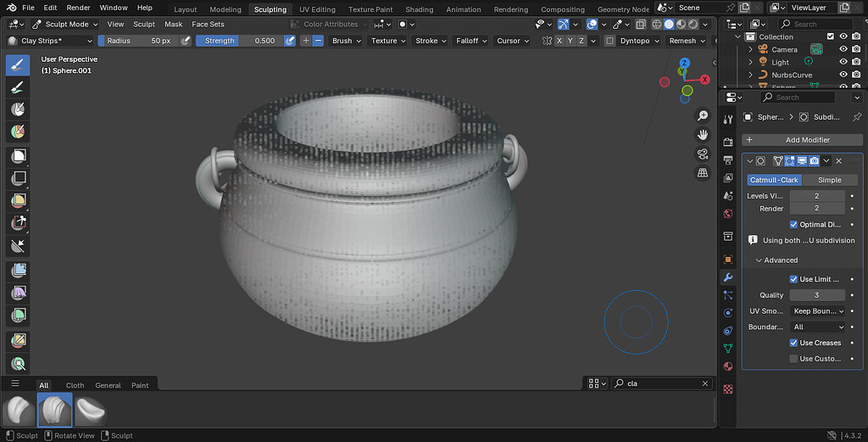Open the Physics properties tab
The image size is (868, 442).
pos(728,313)
